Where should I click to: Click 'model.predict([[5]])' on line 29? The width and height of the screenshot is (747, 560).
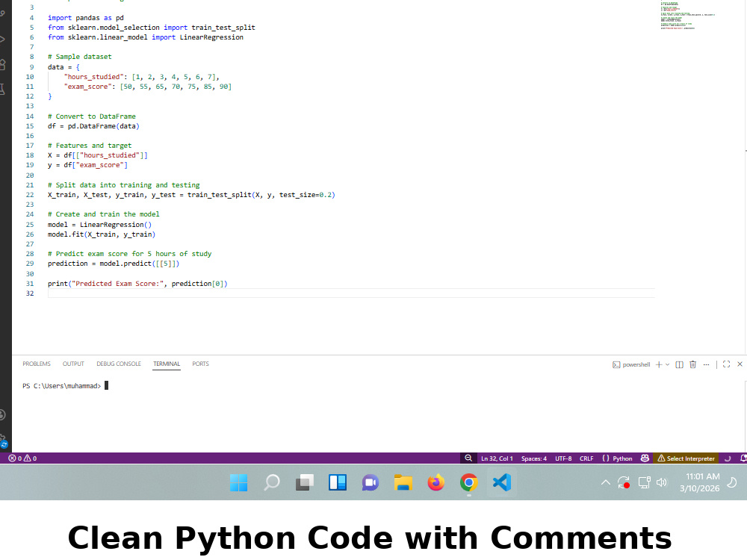click(140, 264)
